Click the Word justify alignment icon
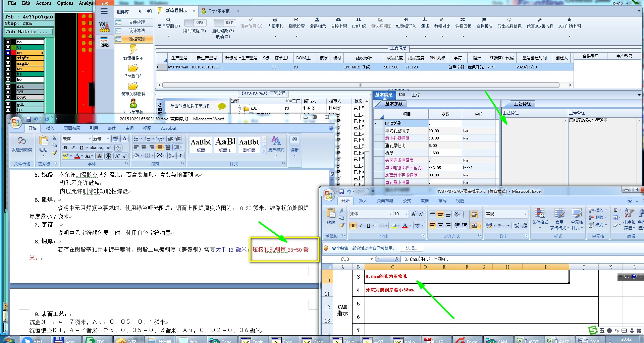This screenshot has width=644, height=343. pos(160,147)
